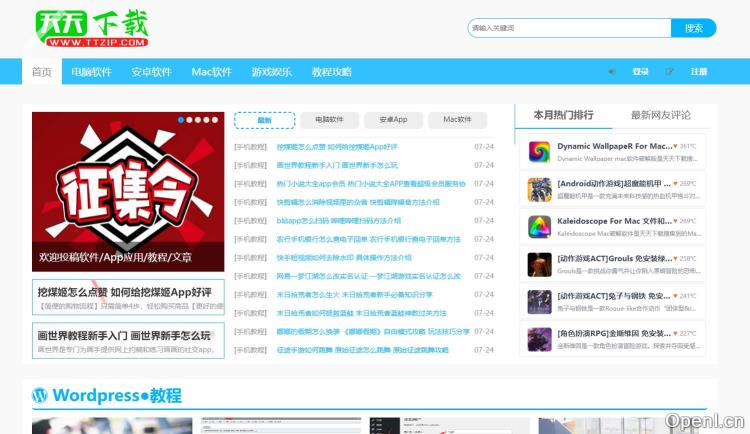Switch to the last carousel slide dot
This screenshot has height=434, width=750.
214,119
